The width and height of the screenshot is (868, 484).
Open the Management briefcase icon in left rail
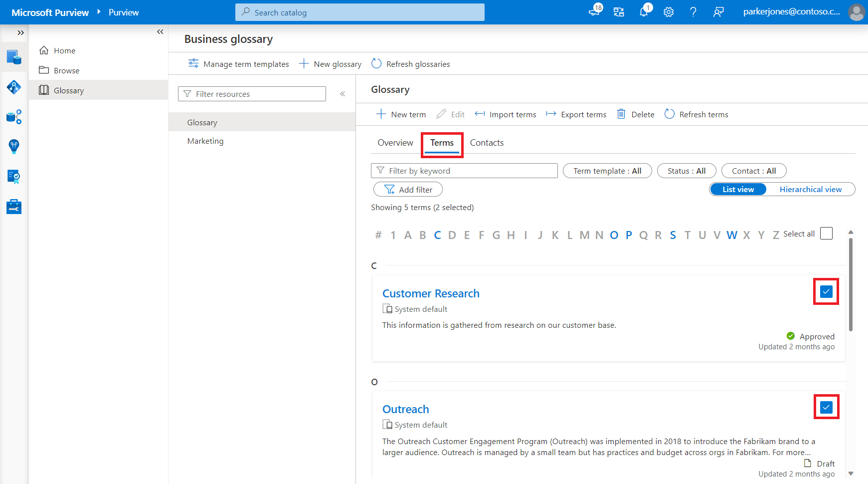pos(14,207)
